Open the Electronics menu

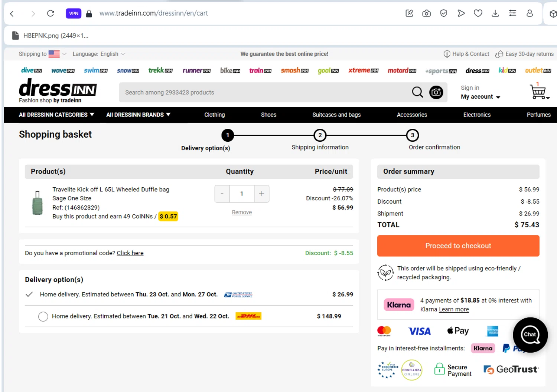pyautogui.click(x=477, y=115)
